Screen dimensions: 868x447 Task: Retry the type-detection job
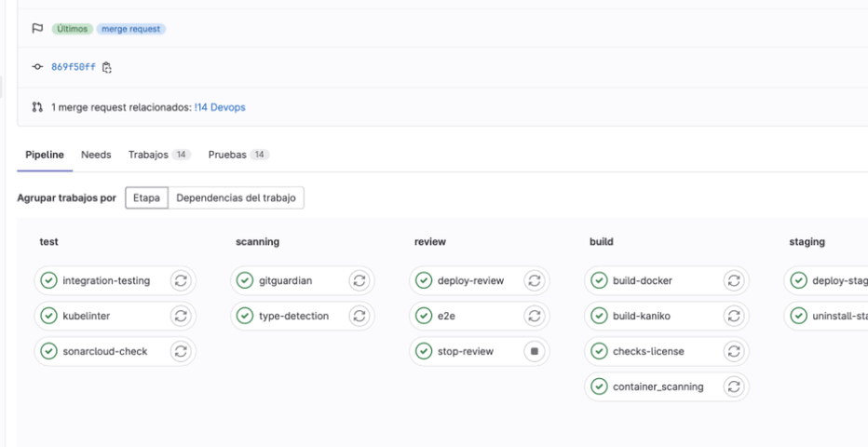[359, 316]
